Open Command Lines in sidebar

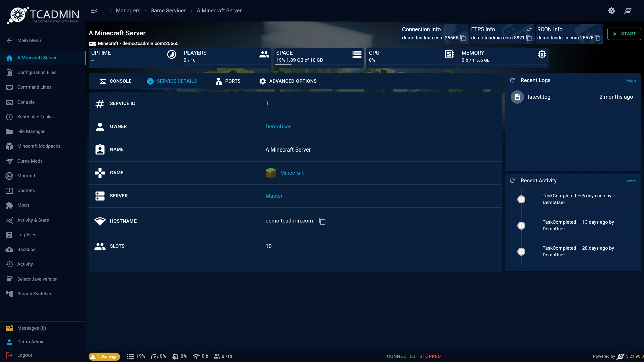pos(43,87)
